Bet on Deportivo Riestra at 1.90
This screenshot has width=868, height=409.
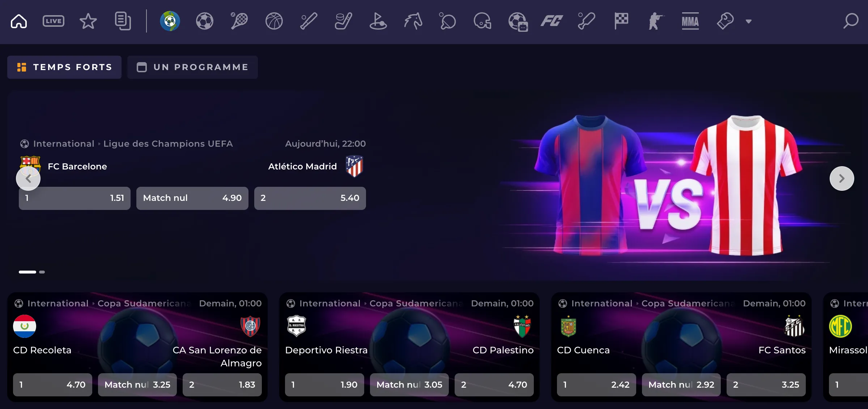click(324, 385)
